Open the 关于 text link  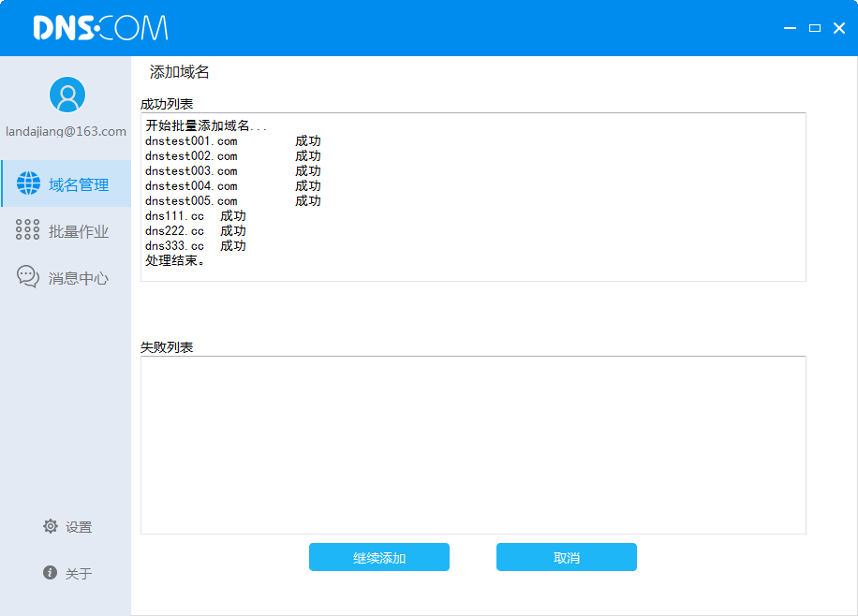[79, 574]
